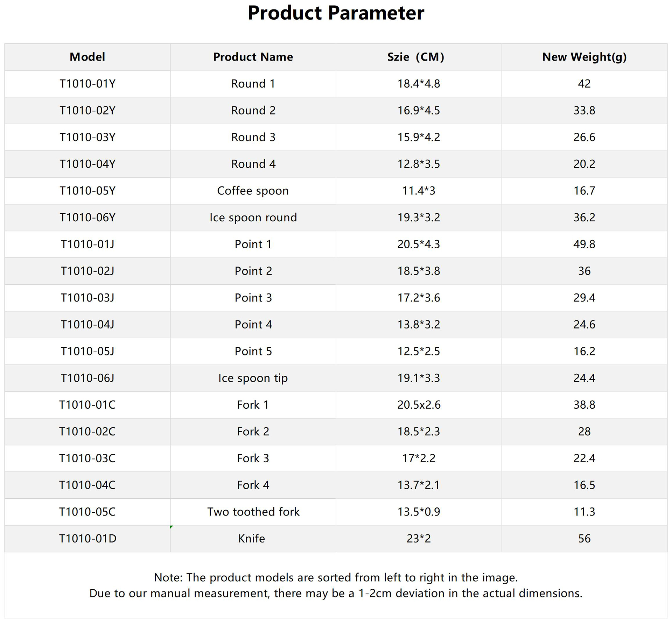Image resolution: width=672 pixels, height=623 pixels.
Task: Click the Model column header
Action: coord(87,57)
